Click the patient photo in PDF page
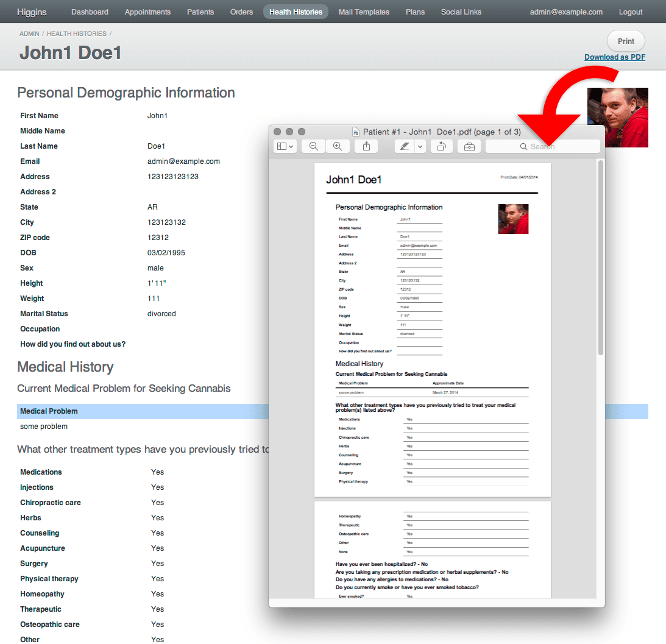 pyautogui.click(x=513, y=219)
